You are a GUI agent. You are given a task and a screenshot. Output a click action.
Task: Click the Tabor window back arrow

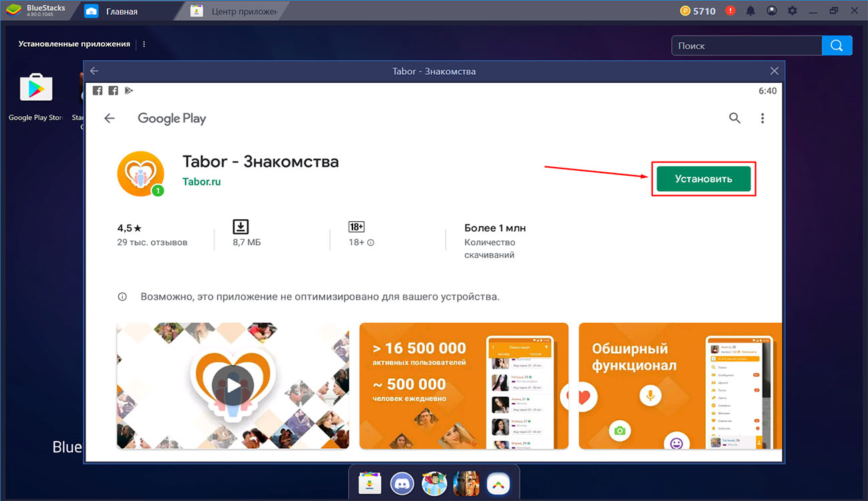pos(94,71)
